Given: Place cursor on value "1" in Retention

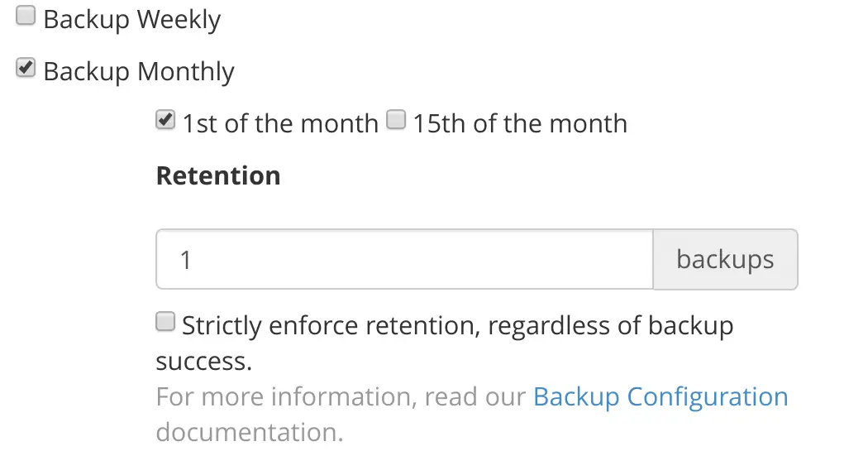Looking at the screenshot, I should click(x=186, y=260).
